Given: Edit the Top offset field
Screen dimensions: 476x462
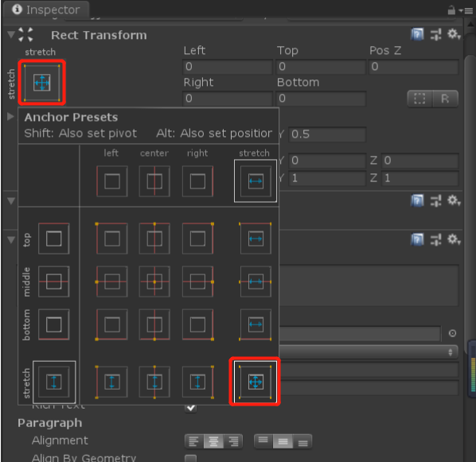Looking at the screenshot, I should 321,67.
